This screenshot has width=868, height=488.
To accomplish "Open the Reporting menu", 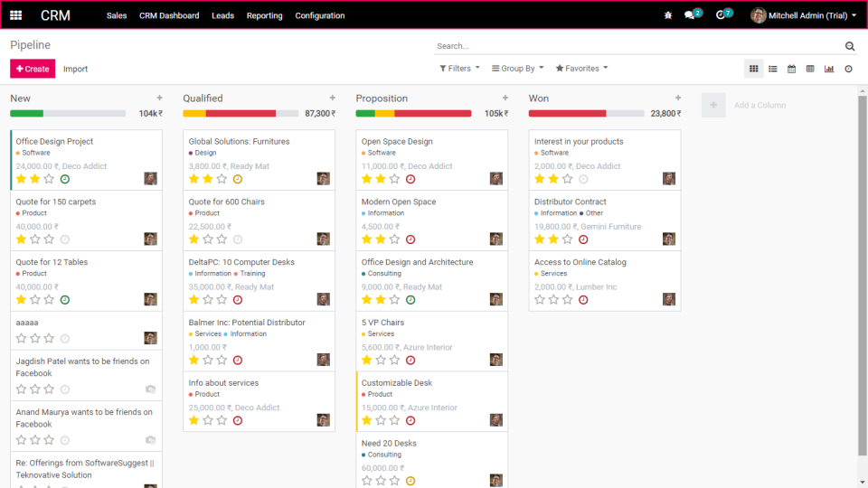I will click(x=265, y=15).
